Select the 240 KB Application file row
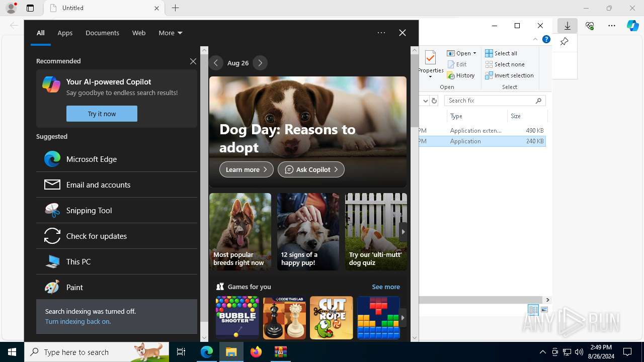This screenshot has width=644, height=362. [482, 141]
